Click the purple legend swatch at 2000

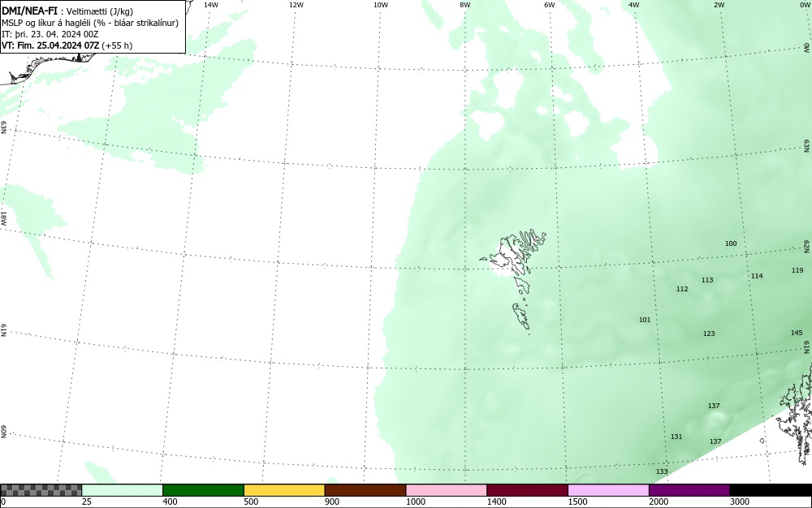coord(689,490)
